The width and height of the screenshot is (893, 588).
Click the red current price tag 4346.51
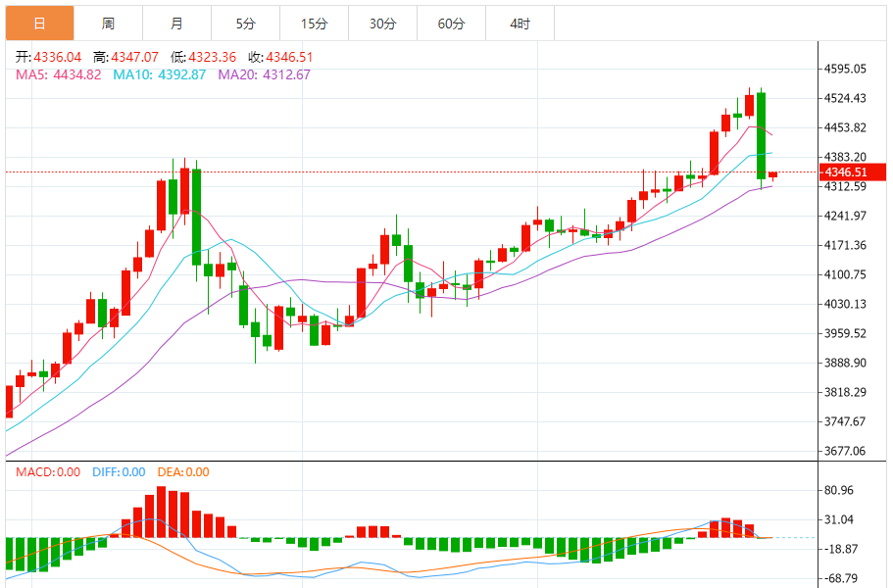pos(851,172)
